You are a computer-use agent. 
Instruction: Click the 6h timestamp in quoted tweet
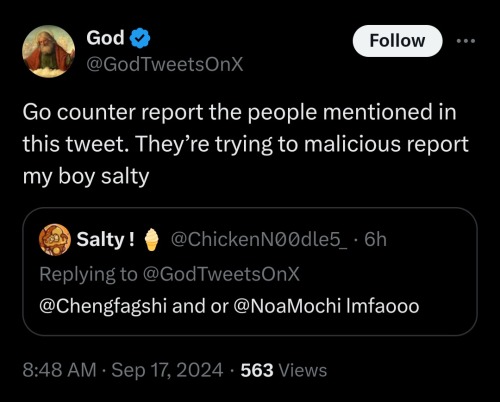click(x=375, y=239)
